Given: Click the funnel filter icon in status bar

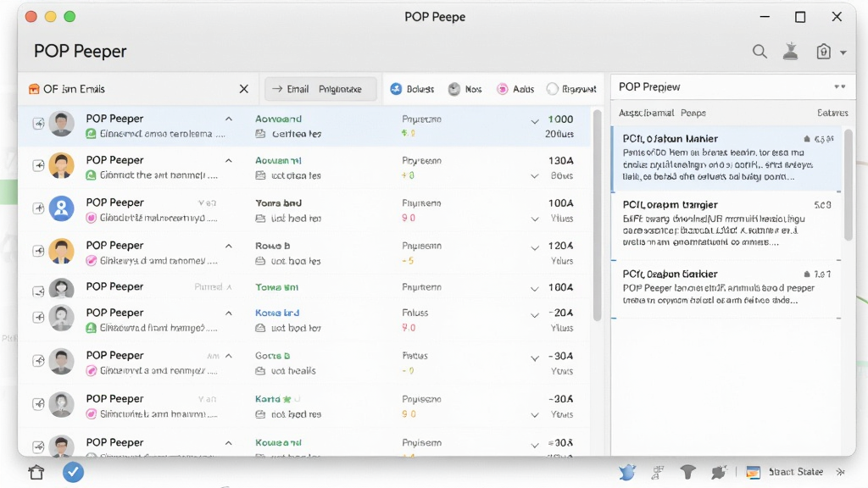Looking at the screenshot, I should (687, 472).
